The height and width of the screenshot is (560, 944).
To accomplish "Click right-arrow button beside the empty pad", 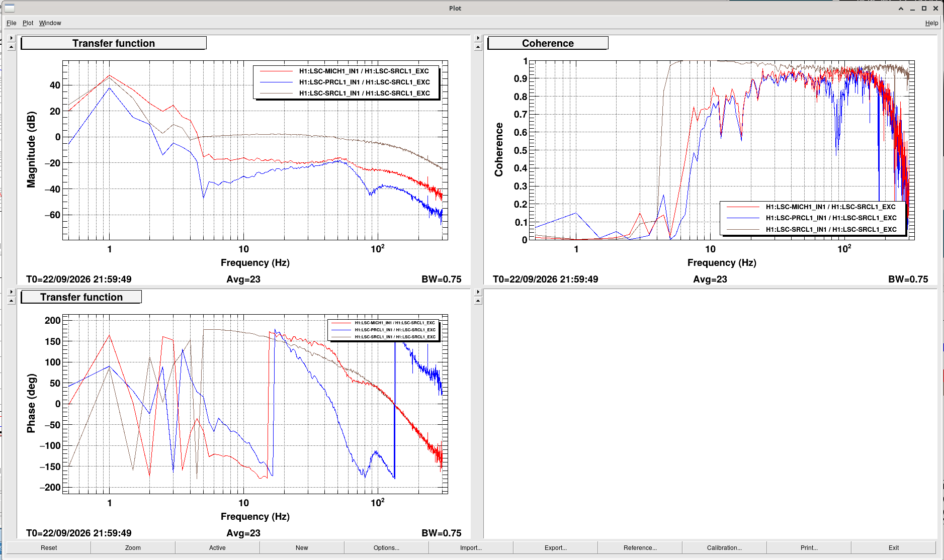I will click(x=478, y=292).
